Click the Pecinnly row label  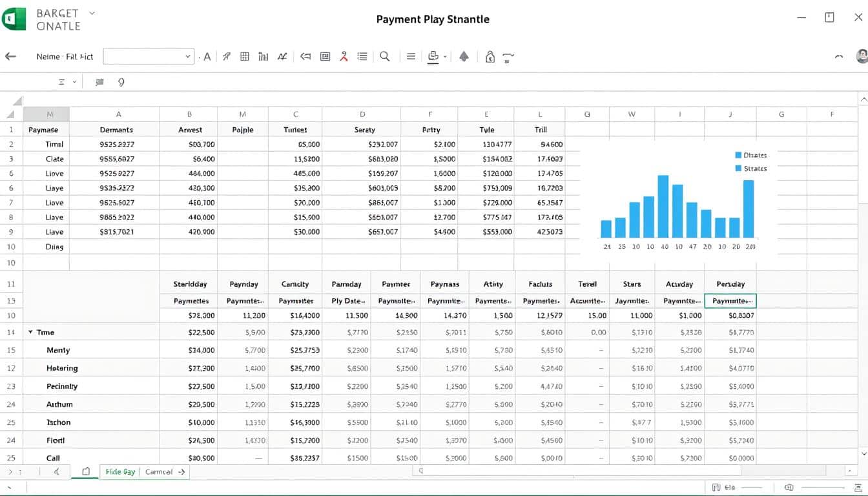(x=62, y=386)
